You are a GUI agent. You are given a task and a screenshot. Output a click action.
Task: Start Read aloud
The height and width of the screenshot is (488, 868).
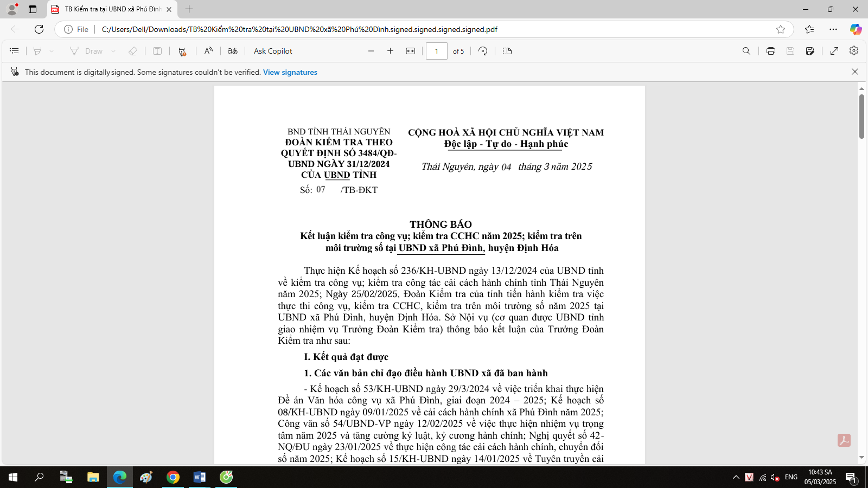[x=208, y=51]
